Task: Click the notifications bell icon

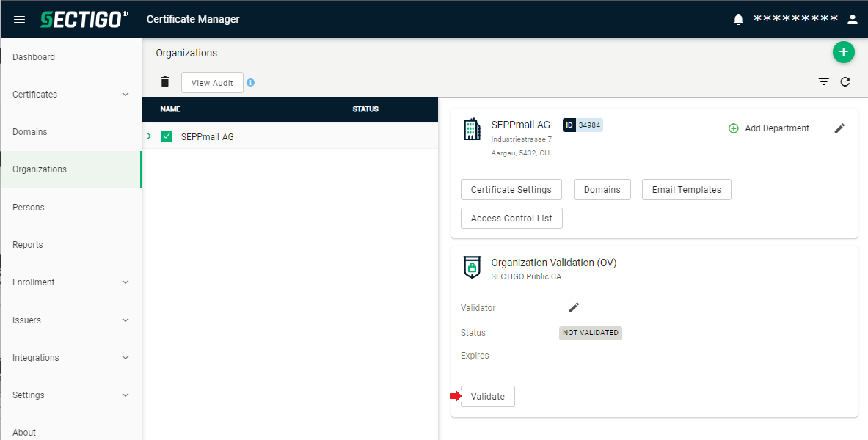Action: [738, 19]
